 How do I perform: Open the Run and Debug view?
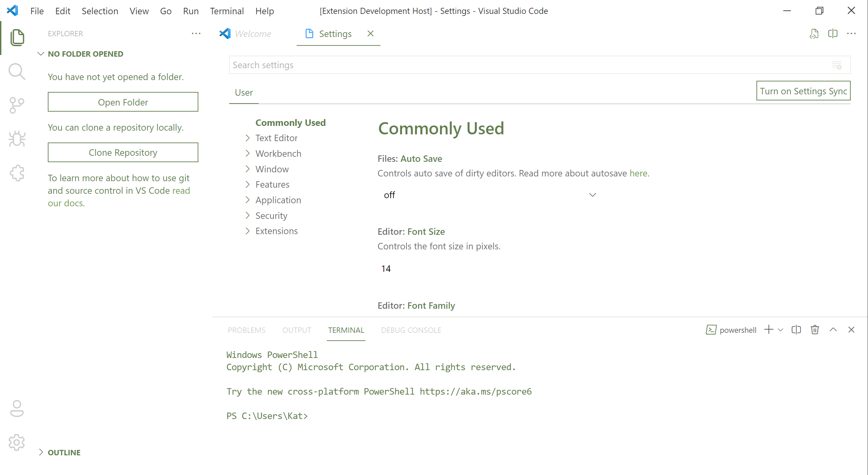17,139
